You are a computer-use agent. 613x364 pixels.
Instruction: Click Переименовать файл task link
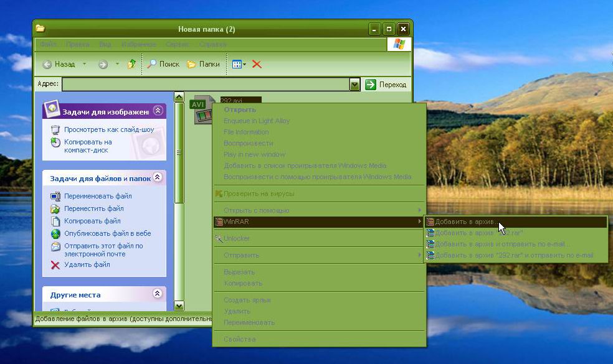pyautogui.click(x=98, y=196)
